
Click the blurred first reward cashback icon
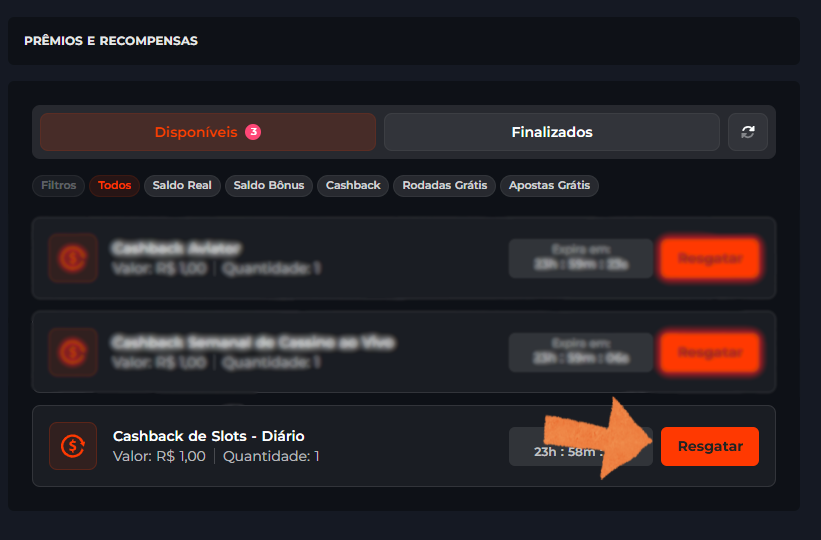point(73,258)
